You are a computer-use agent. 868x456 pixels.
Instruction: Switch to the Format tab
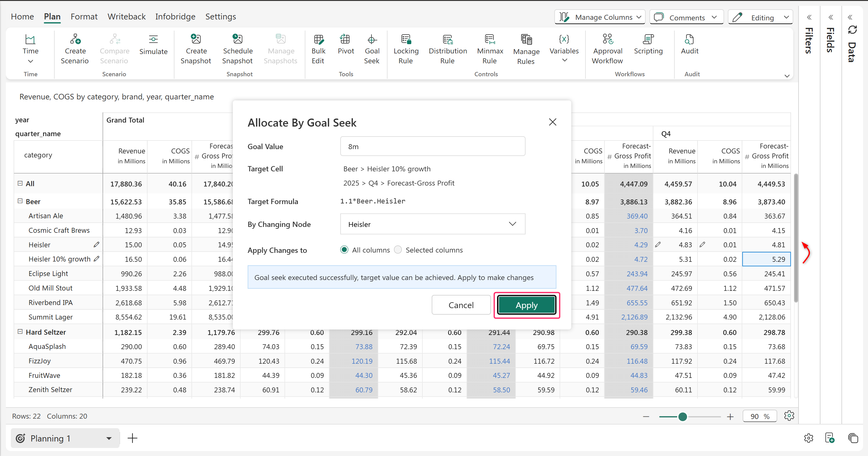pos(84,16)
